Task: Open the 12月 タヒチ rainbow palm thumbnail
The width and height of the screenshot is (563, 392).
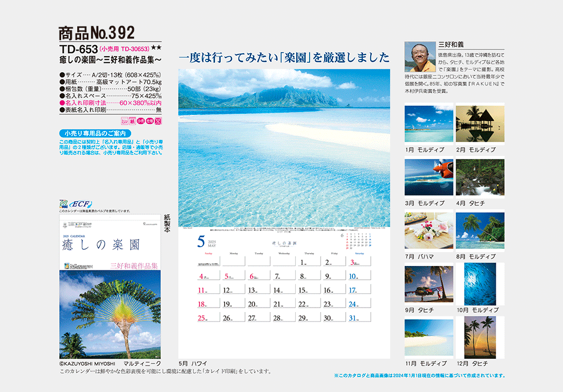Action: pos(480,337)
